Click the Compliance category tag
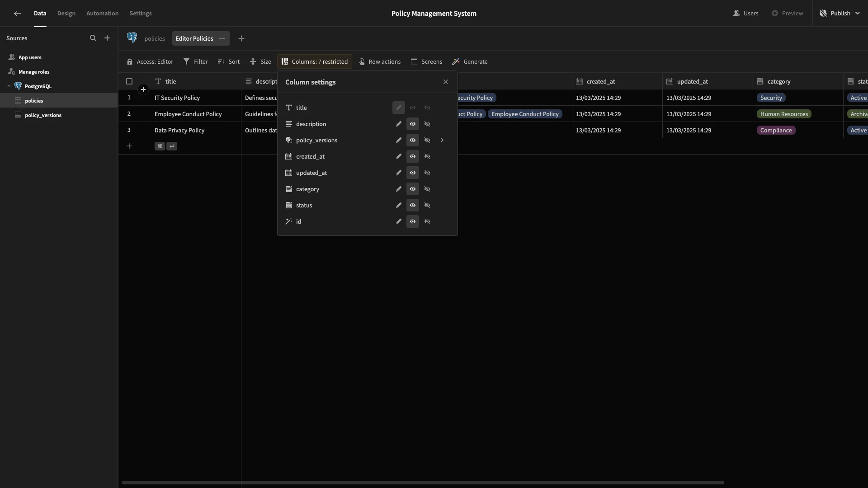The height and width of the screenshot is (488, 868). [776, 131]
